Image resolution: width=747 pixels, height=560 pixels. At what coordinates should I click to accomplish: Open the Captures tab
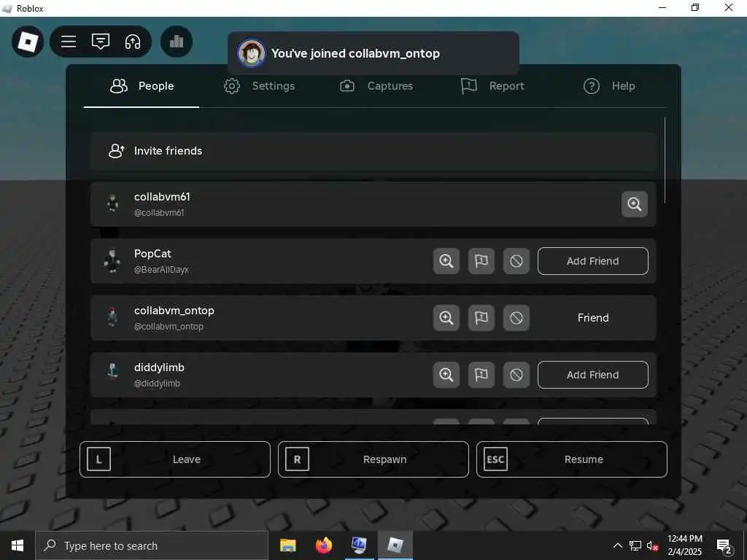click(376, 86)
